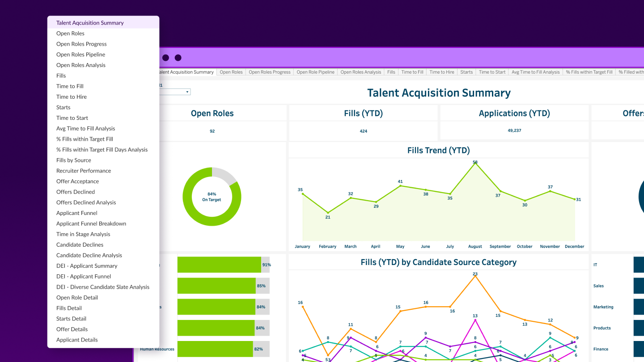Select Talent Acquisition Summary in the dropdown list
Screen dimensions: 644x362
pyautogui.click(x=90, y=23)
